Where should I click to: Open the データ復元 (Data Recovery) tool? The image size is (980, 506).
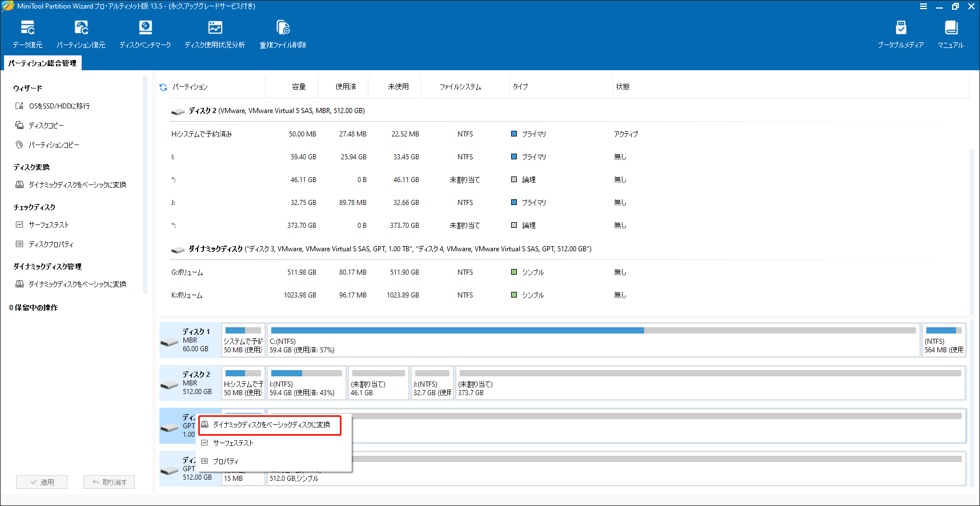[x=27, y=34]
